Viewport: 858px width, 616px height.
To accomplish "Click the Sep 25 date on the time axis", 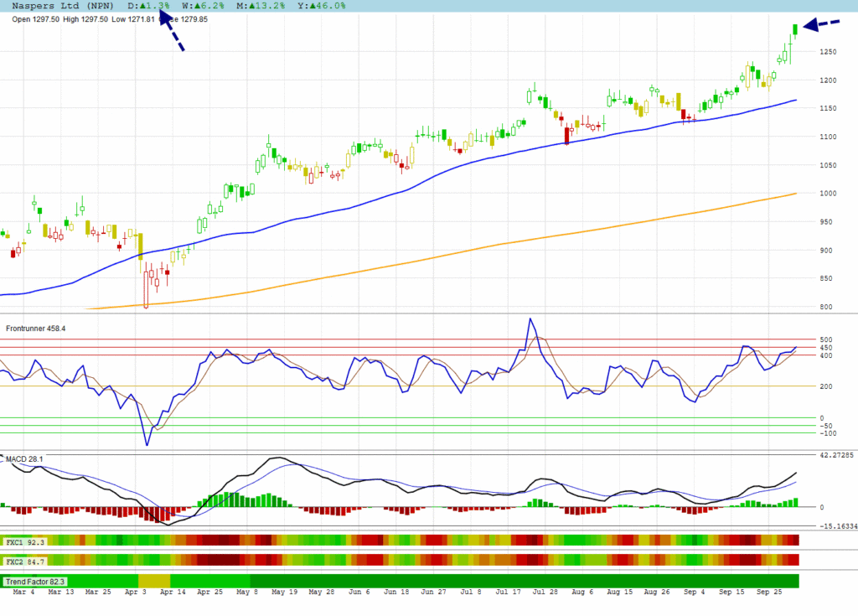I will coord(769,593).
